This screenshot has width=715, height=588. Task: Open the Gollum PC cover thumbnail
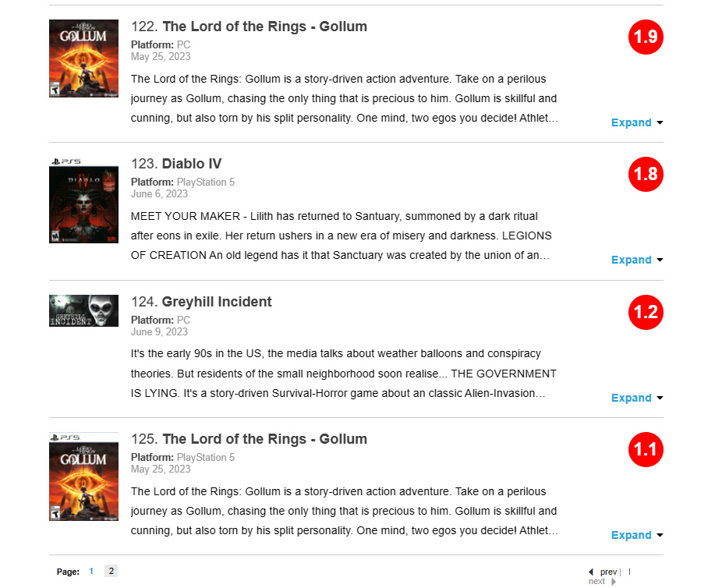point(83,58)
